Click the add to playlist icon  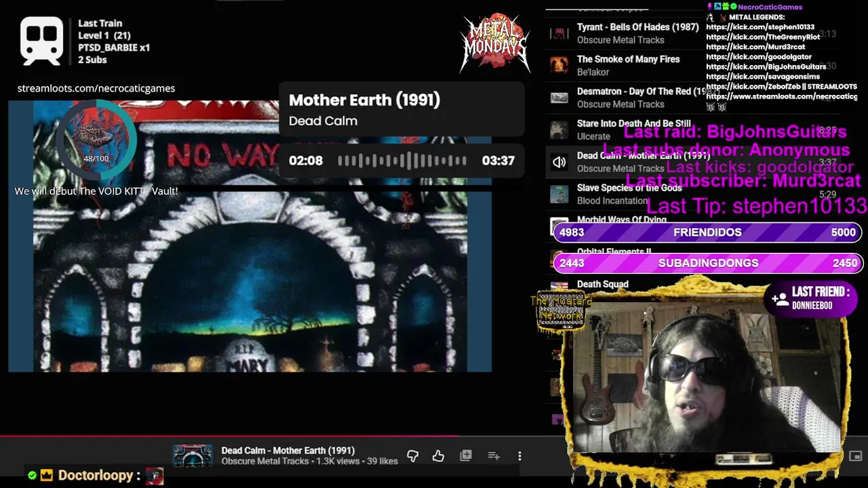[494, 456]
